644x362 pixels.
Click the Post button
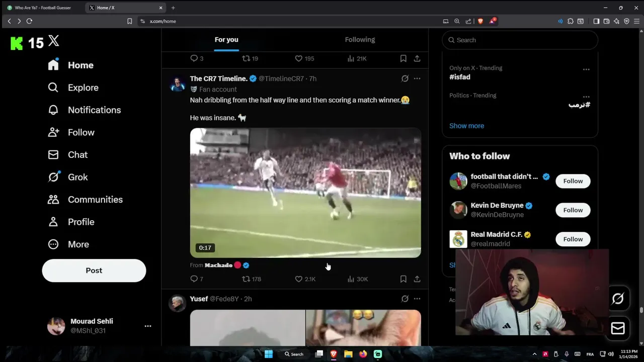tap(94, 270)
